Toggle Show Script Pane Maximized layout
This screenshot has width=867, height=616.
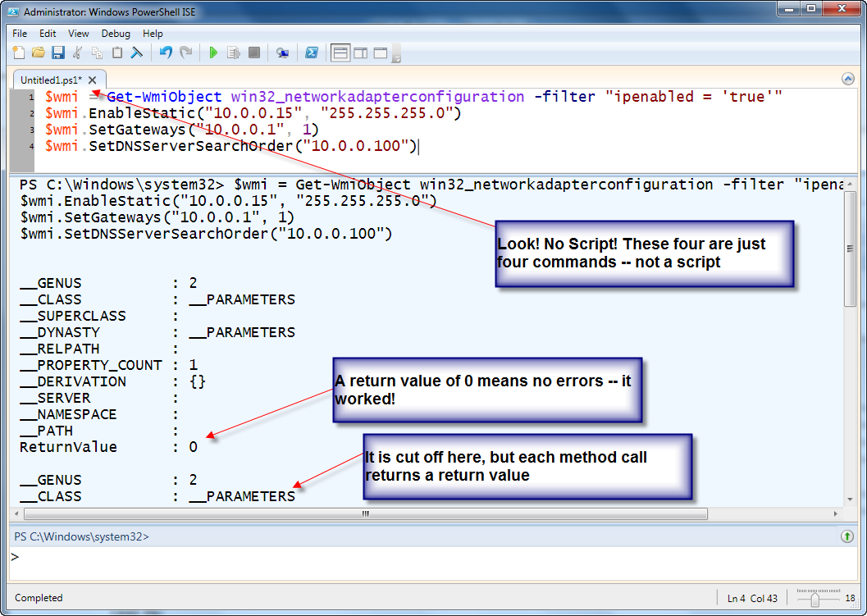tap(381, 52)
